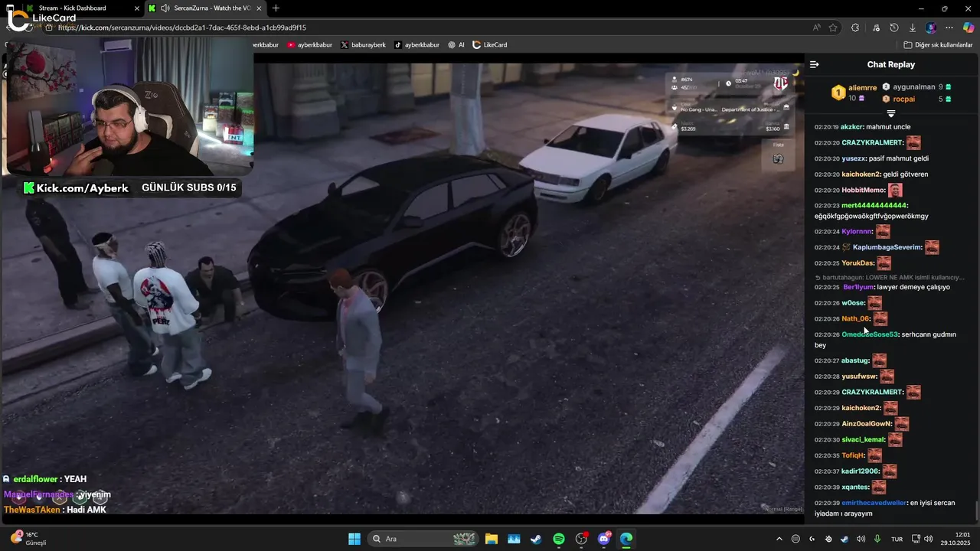The height and width of the screenshot is (551, 980).
Task: Click Ber1lyum's username in chat
Action: coord(858,287)
